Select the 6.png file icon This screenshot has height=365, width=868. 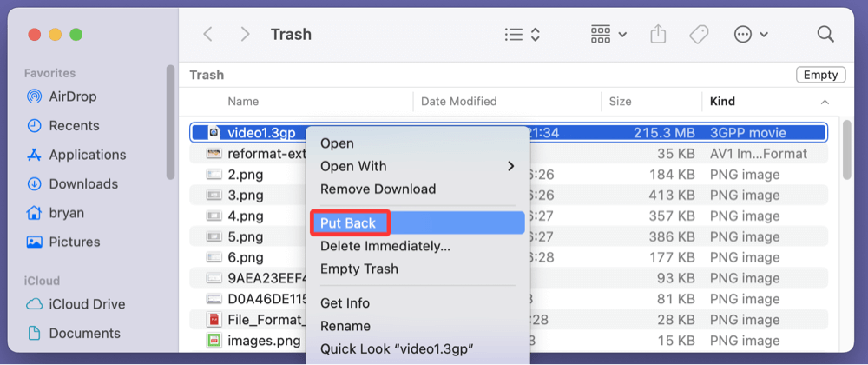pos(214,257)
